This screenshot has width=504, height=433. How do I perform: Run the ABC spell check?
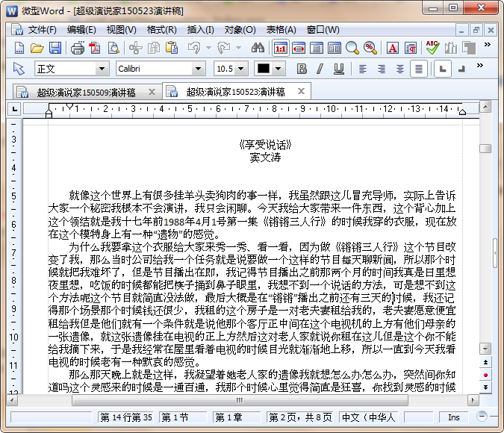pos(432,48)
